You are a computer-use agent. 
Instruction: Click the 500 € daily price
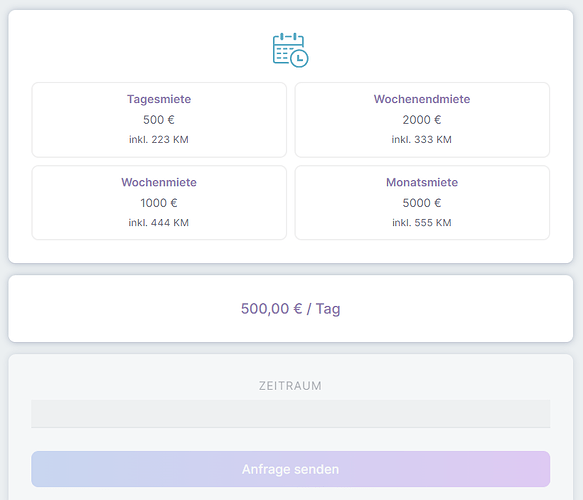pos(159,120)
